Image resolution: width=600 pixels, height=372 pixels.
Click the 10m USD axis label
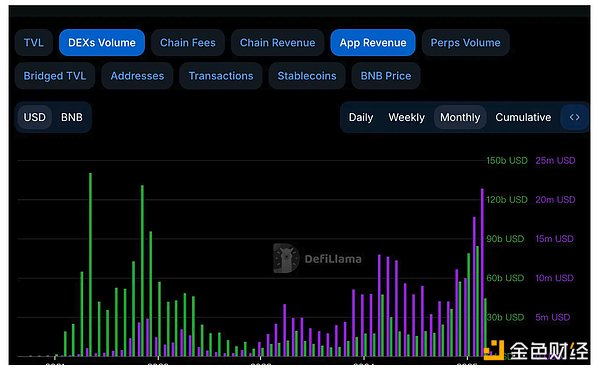pos(554,278)
